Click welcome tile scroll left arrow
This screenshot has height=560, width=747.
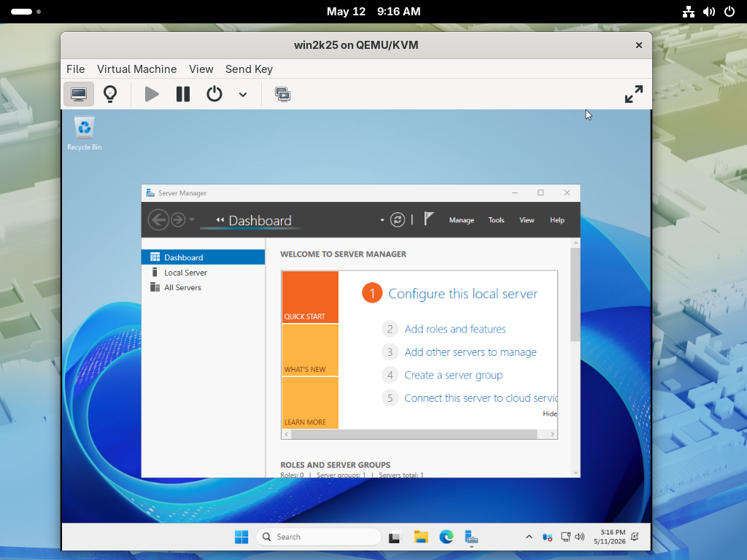coord(286,435)
